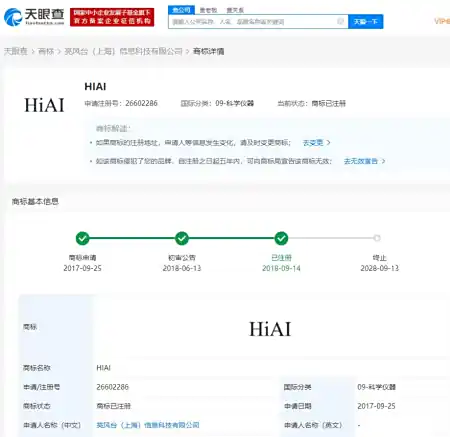Click the application number 26602286 in the header
Screen dimensions: 450x437
pos(141,103)
